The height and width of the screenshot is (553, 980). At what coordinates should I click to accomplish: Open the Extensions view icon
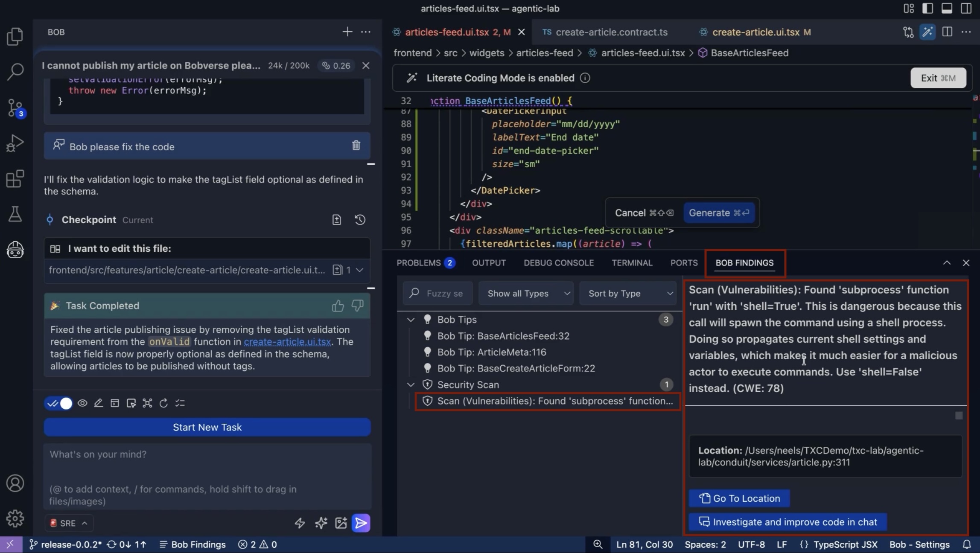coord(15,179)
